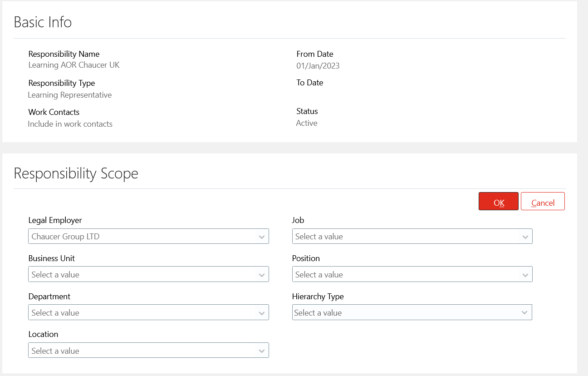Click the chevron icon on Position field
Screen dimensions: 588x376
coord(525,274)
